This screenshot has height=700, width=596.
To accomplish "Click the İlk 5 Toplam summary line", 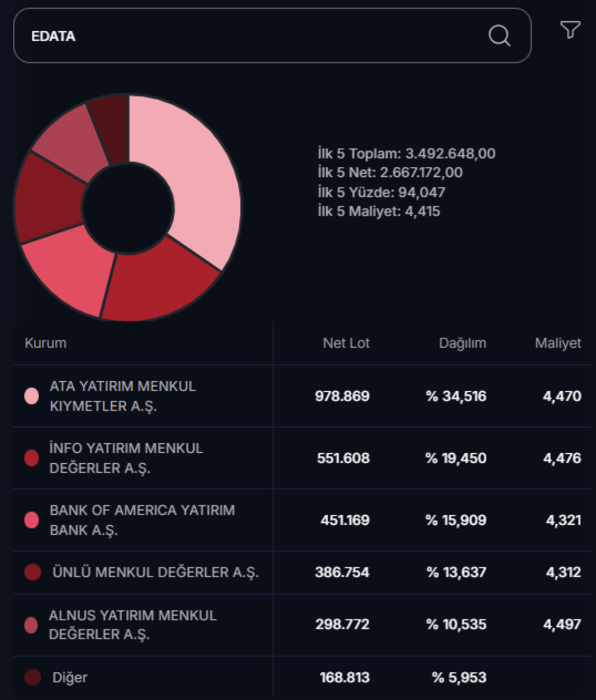I will coord(407,153).
